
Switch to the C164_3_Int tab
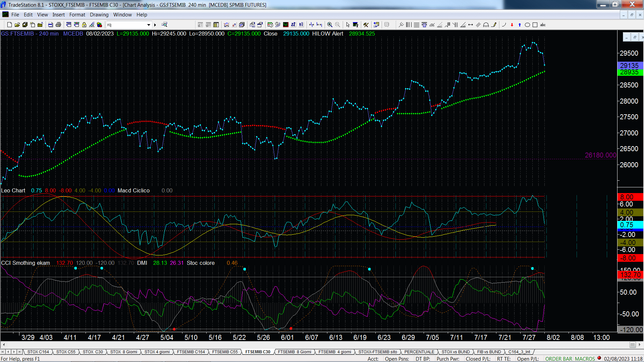[519, 352]
